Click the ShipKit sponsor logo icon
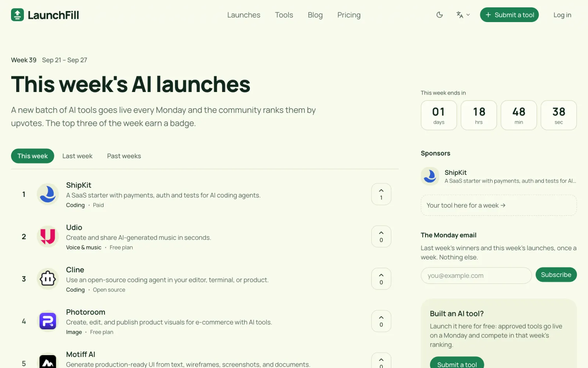 pyautogui.click(x=430, y=176)
